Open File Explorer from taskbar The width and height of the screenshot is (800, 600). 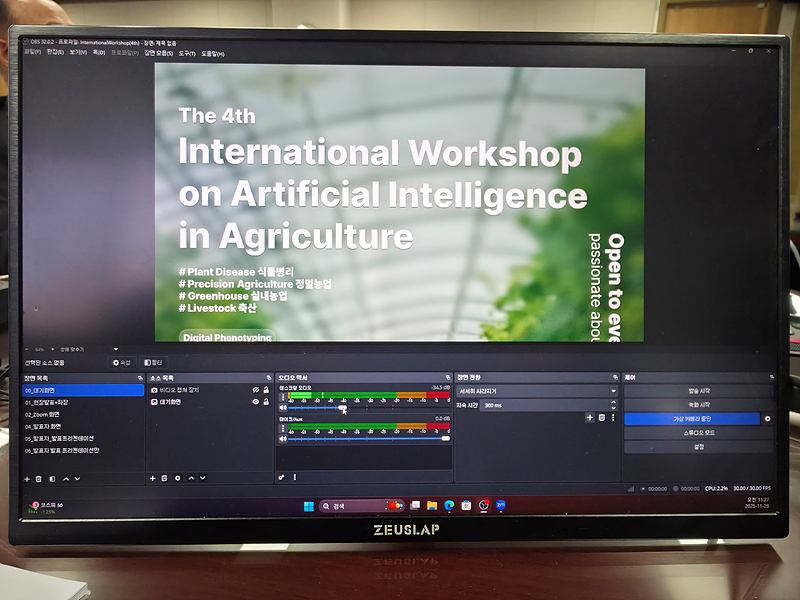click(432, 505)
